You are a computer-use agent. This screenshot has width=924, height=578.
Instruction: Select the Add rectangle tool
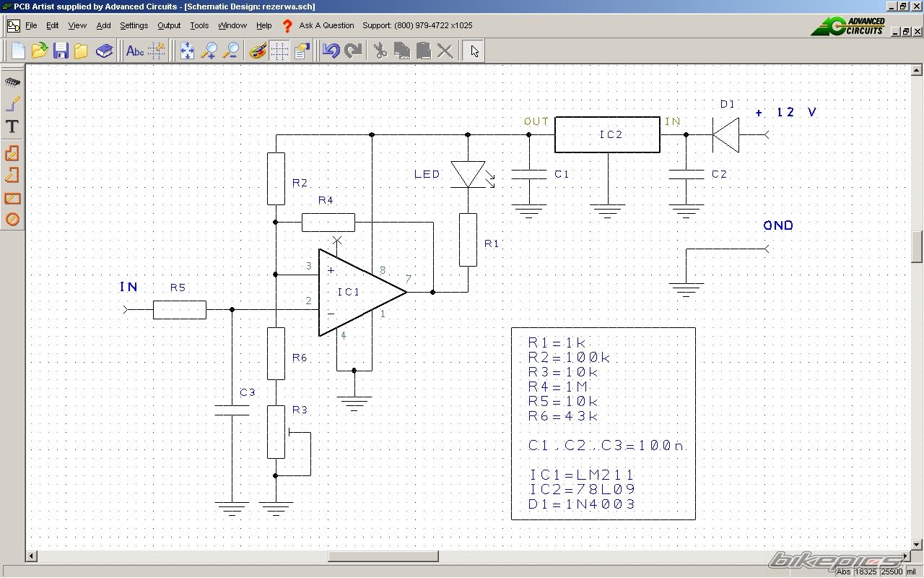tap(12, 198)
